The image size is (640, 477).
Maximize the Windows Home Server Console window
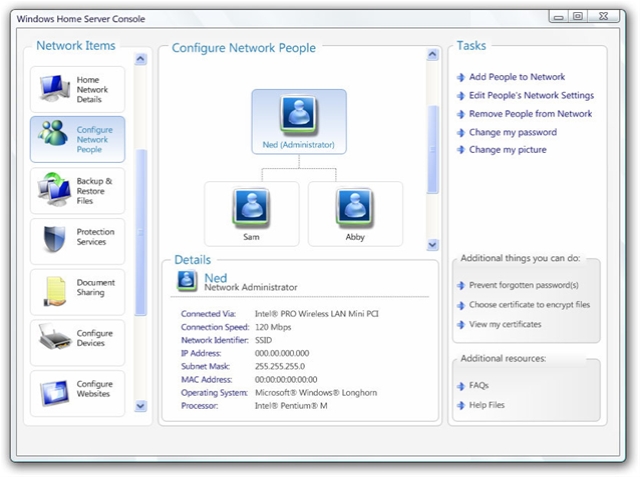pos(578,16)
